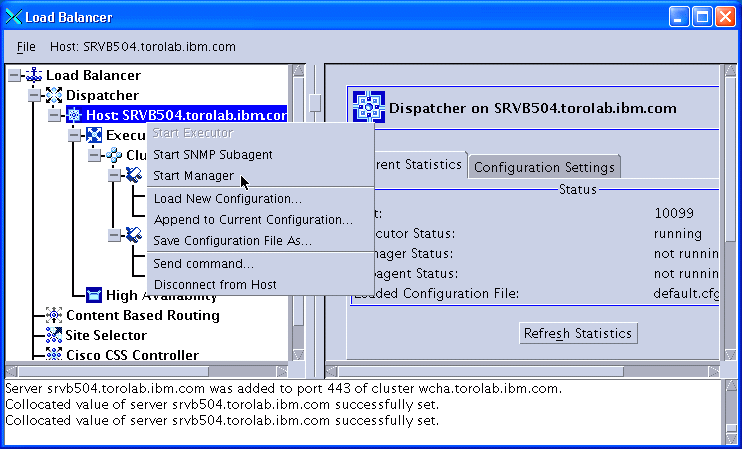
Task: Click the split pane divider handle
Action: click(x=315, y=102)
